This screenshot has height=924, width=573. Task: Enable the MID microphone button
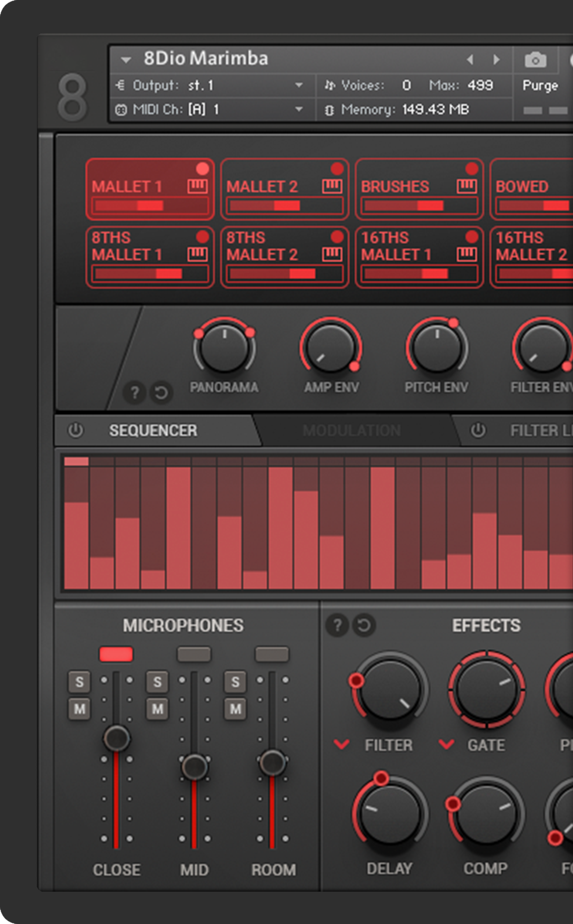[194, 654]
